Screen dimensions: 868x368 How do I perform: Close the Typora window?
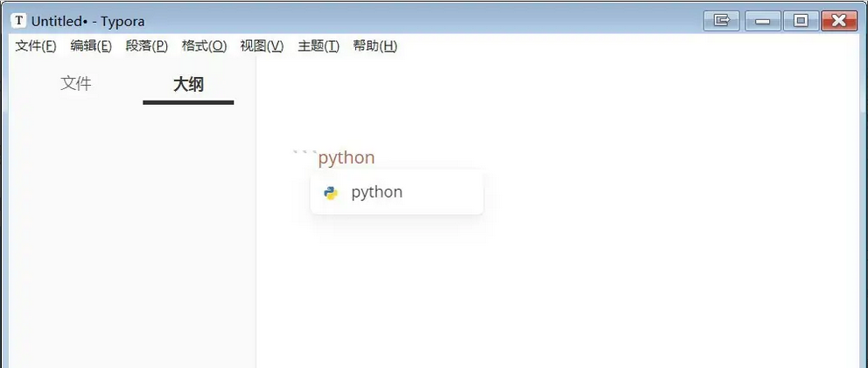(x=839, y=21)
